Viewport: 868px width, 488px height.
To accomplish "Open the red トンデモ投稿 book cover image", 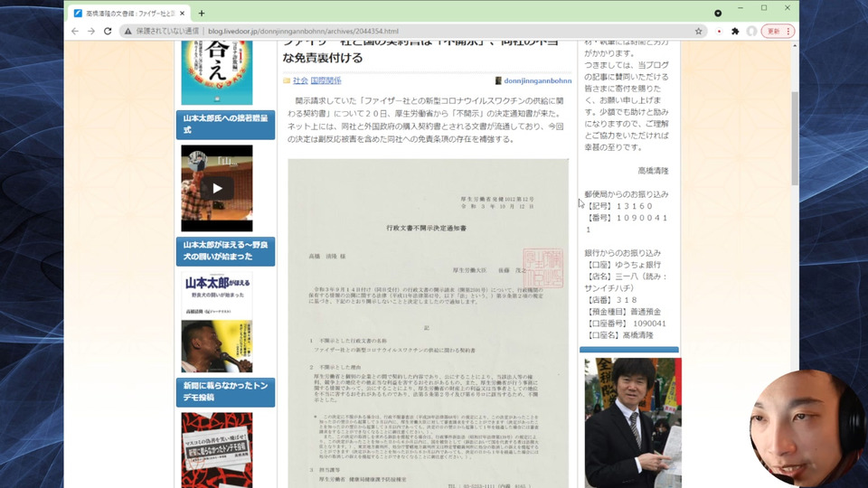I will [x=217, y=450].
